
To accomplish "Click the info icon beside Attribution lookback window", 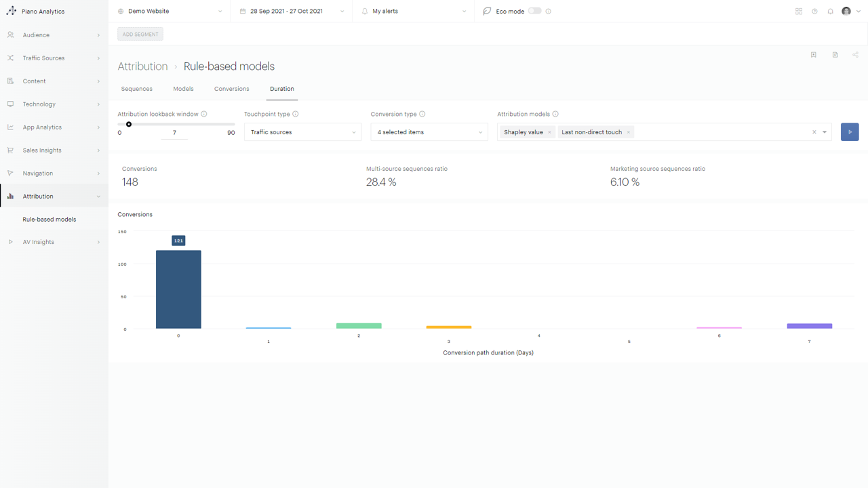I will tap(204, 114).
